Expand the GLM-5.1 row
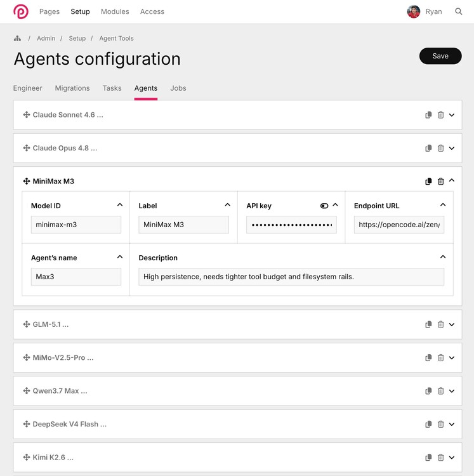Image resolution: width=474 pixels, height=476 pixels. pos(452,324)
